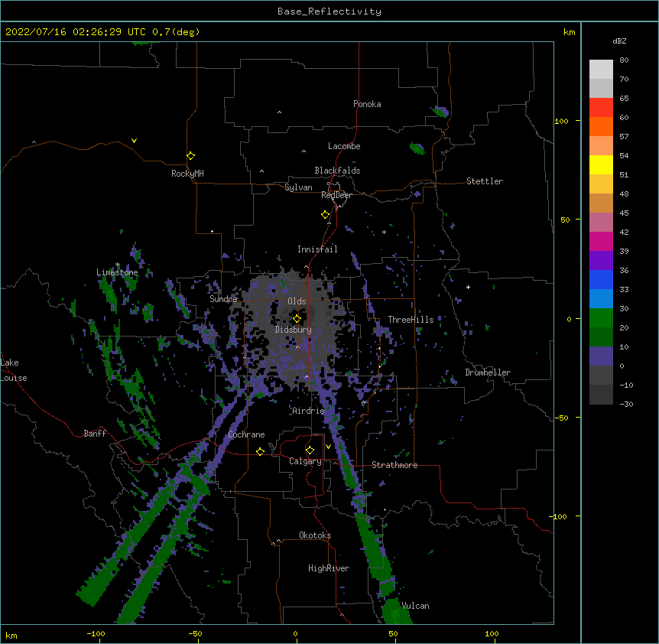The height and width of the screenshot is (644, 659).
Task: Pick the red 65 dBZ legend color
Action: click(x=601, y=107)
